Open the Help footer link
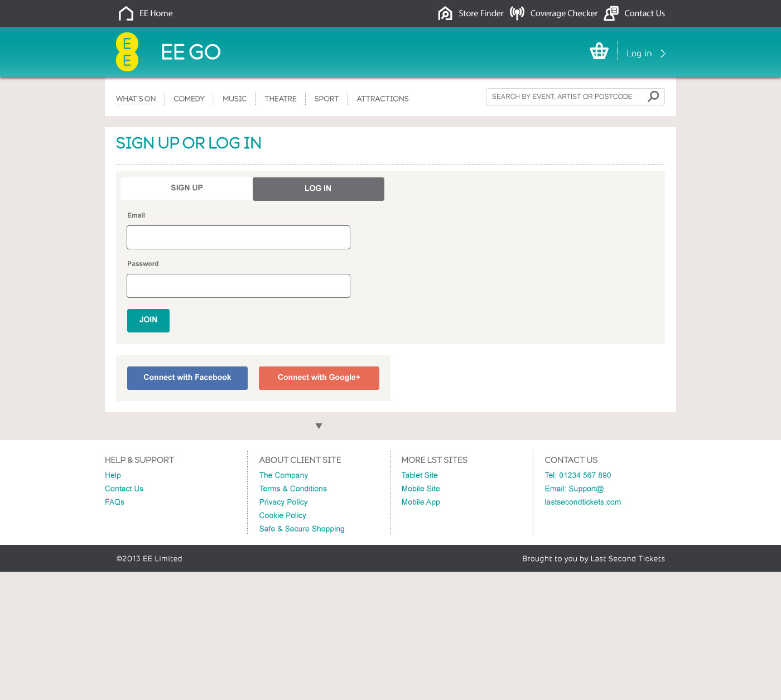 pos(113,475)
